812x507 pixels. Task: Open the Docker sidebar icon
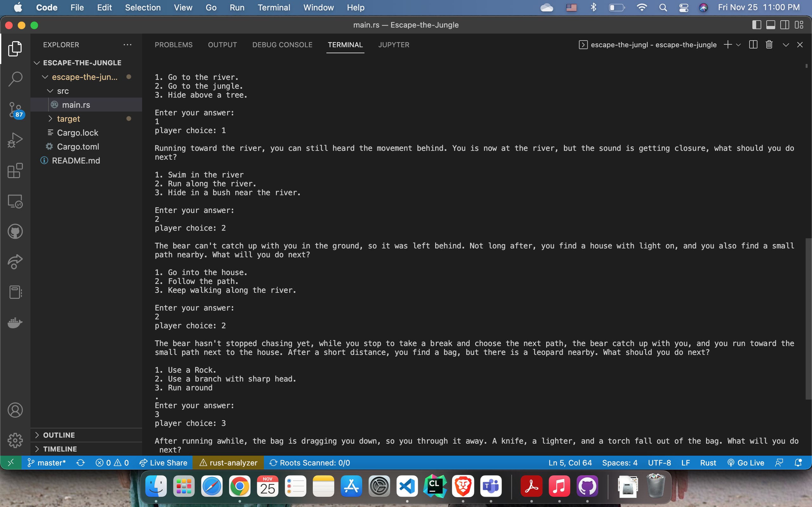click(15, 323)
